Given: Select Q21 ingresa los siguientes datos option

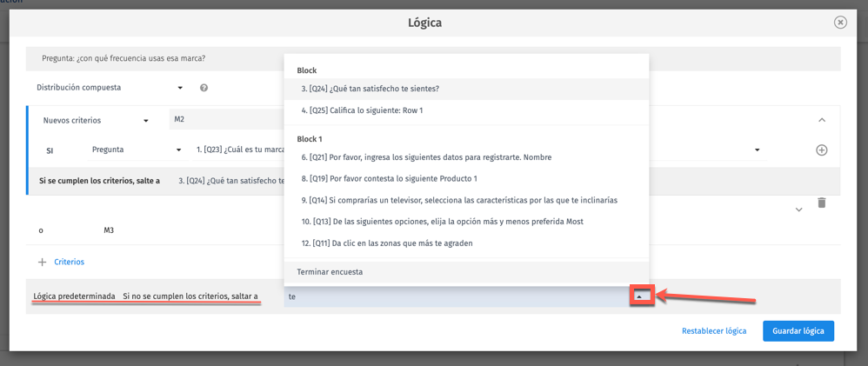Looking at the screenshot, I should tap(466, 157).
